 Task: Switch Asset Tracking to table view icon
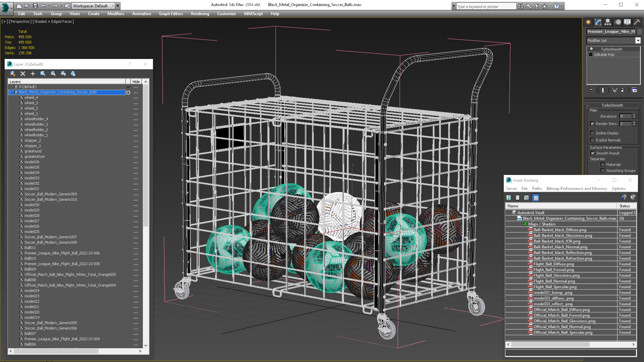(536, 198)
